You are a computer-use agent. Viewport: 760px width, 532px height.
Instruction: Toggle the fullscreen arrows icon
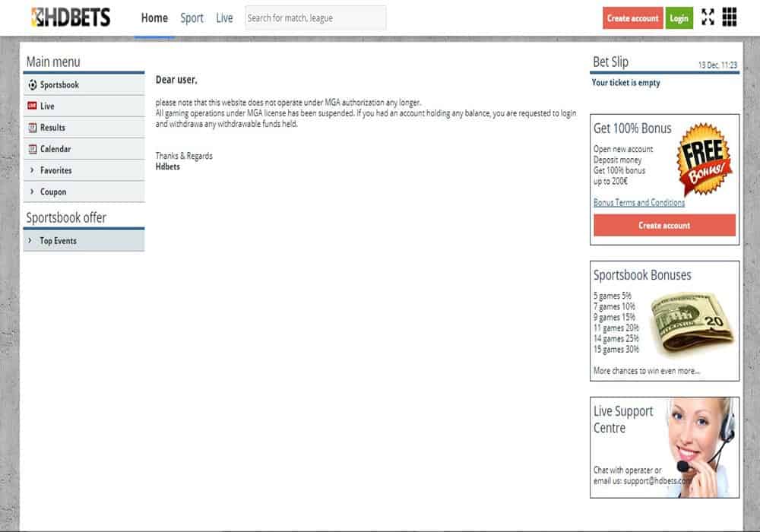[708, 17]
